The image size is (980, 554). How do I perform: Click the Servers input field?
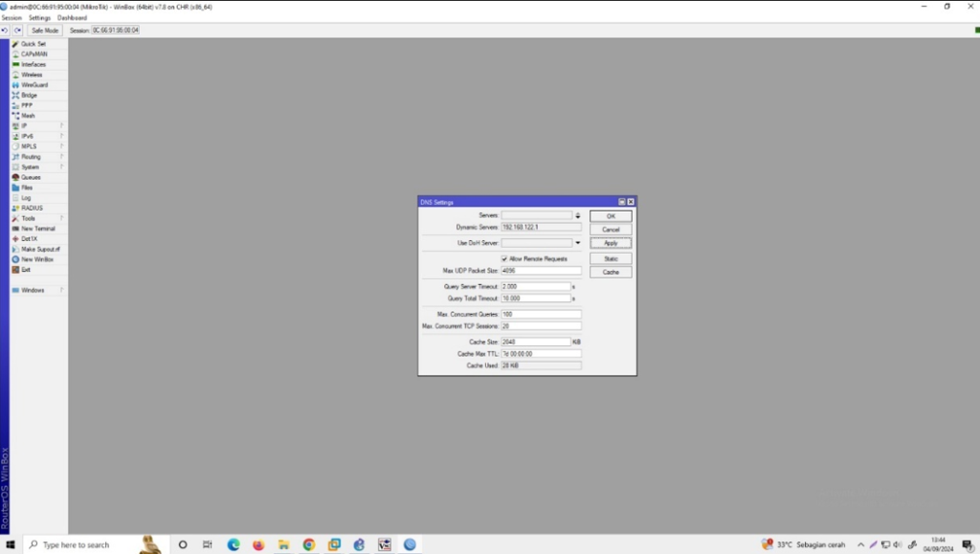536,215
